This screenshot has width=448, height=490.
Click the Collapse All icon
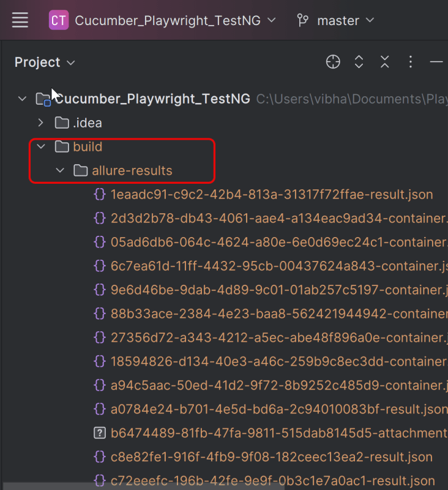click(385, 62)
